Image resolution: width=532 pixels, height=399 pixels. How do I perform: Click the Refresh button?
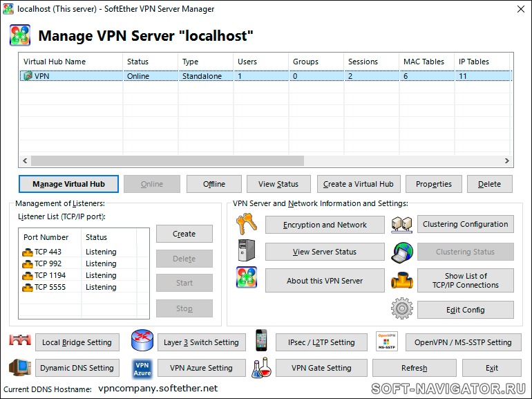415,368
